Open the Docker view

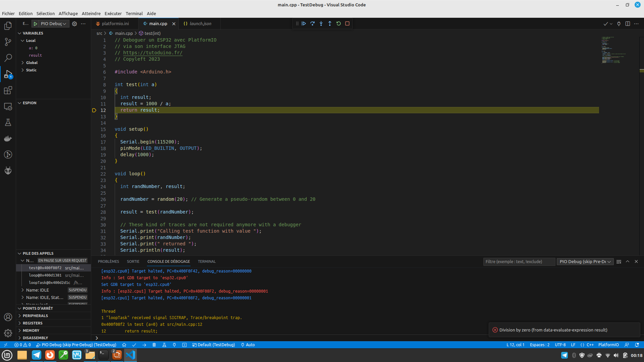[x=8, y=138]
